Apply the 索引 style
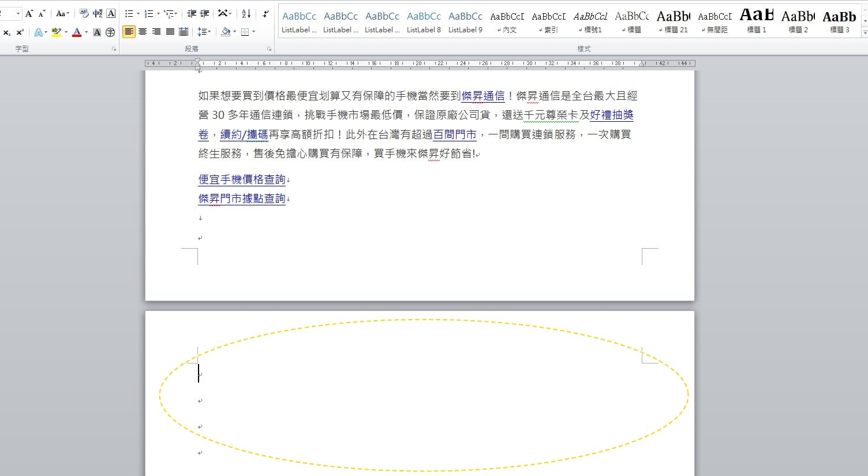This screenshot has width=868, height=476. 548,22
